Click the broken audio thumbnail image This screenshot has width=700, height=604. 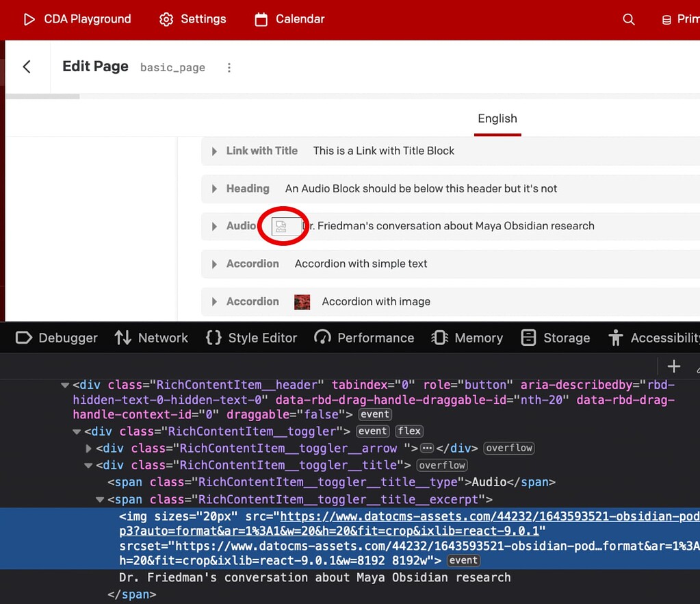point(281,226)
